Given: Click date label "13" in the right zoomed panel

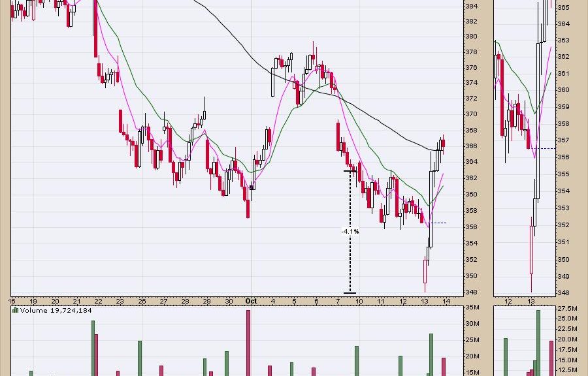Looking at the screenshot, I should (531, 302).
